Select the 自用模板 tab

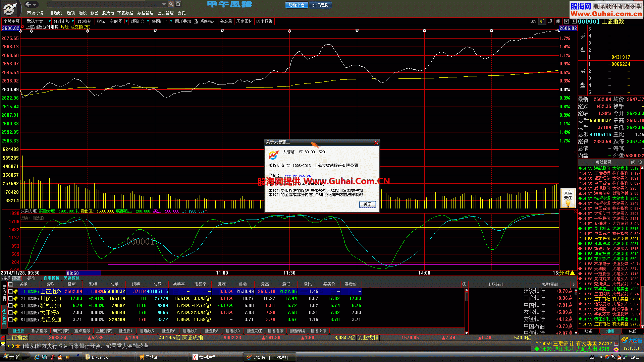point(52,278)
